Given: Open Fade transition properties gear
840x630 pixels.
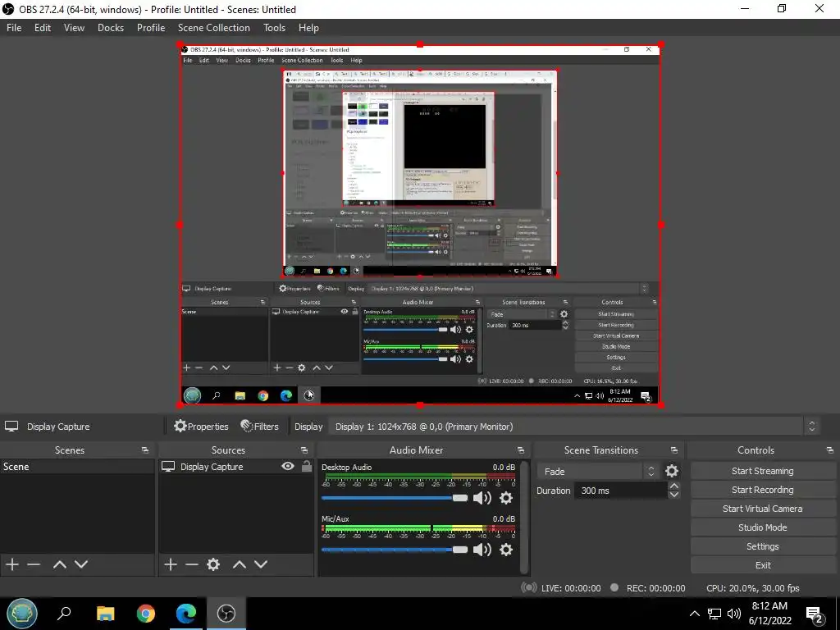Looking at the screenshot, I should click(671, 471).
